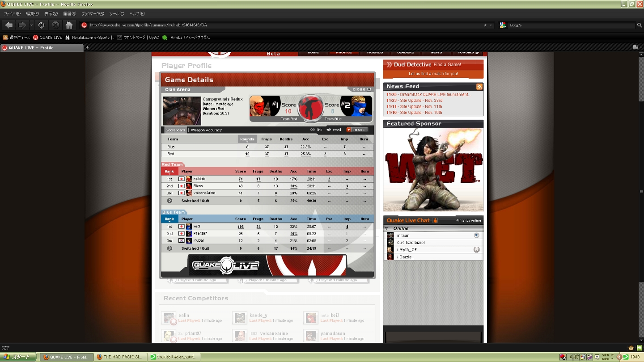Screen dimensions: 644x362
Task: Reload the page with the refresh icon
Action: tap(41, 25)
